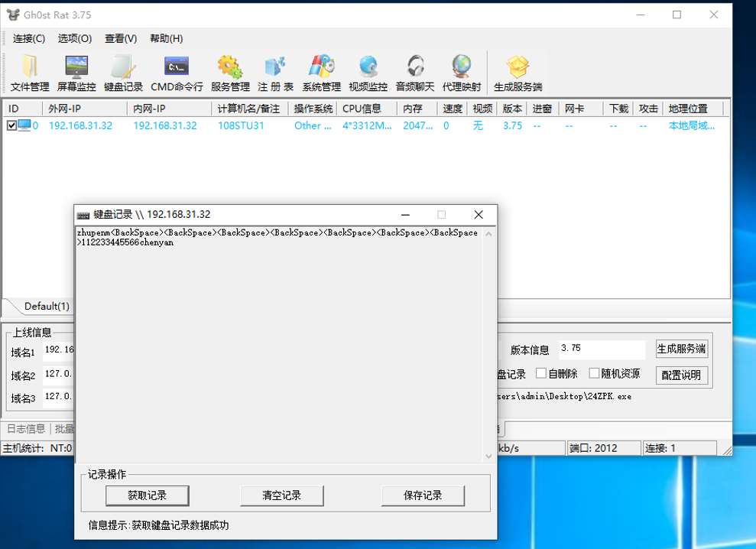Click 主机统计 status bar entry
This screenshot has height=549, width=756.
(x=37, y=448)
